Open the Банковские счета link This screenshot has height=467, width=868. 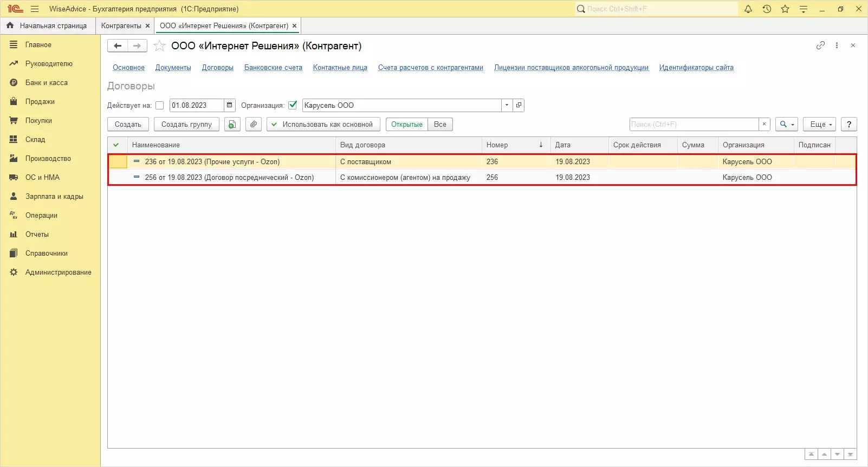[x=273, y=68]
